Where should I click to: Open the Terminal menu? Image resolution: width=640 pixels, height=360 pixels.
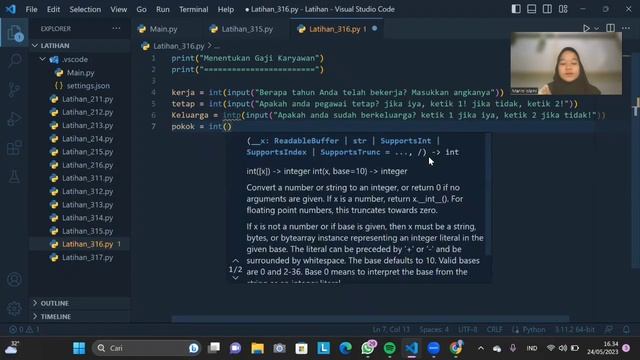[193, 9]
